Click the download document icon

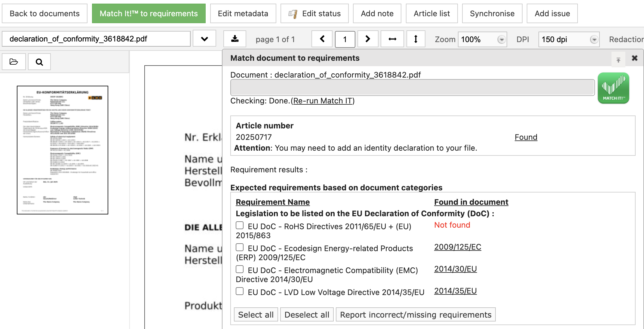(235, 39)
